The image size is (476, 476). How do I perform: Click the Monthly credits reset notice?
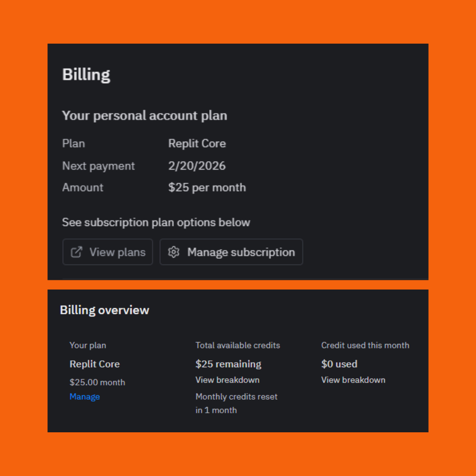[x=236, y=403]
